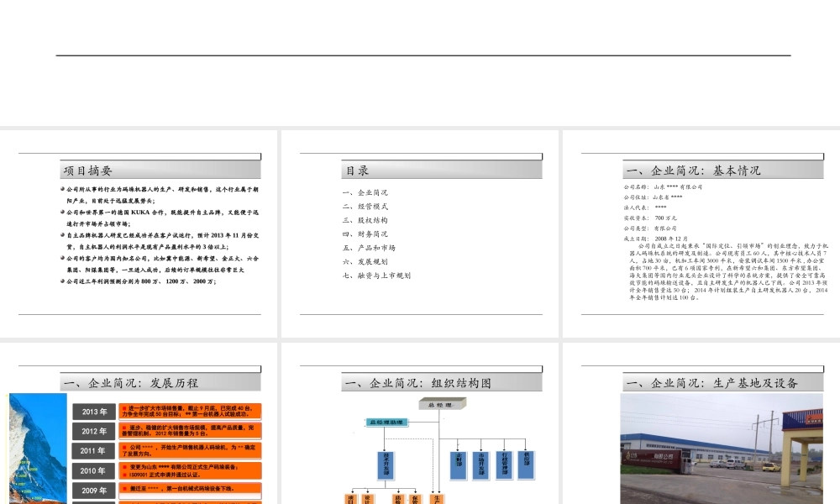This screenshot has height=504, width=840.
Task: Click the bullet with profit forecast 800 万、1200 万、2000 万
Action: point(139,281)
